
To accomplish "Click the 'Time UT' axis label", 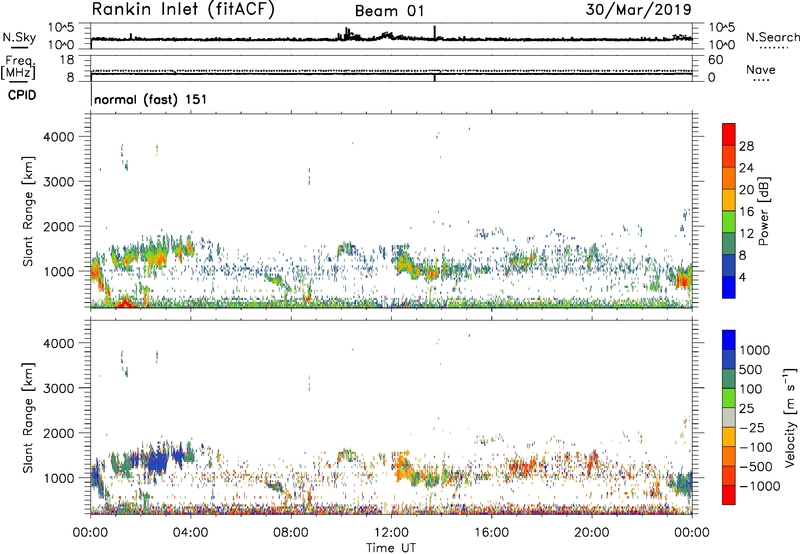I will point(391,547).
